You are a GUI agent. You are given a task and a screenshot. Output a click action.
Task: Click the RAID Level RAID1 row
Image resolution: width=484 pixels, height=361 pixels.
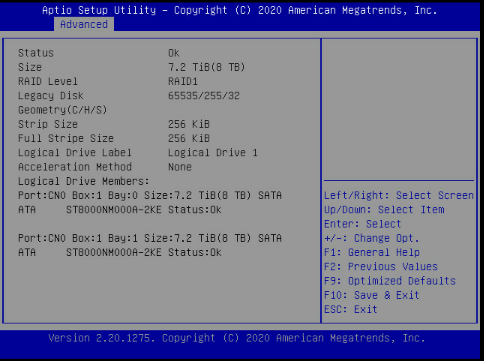pyautogui.click(x=108, y=81)
